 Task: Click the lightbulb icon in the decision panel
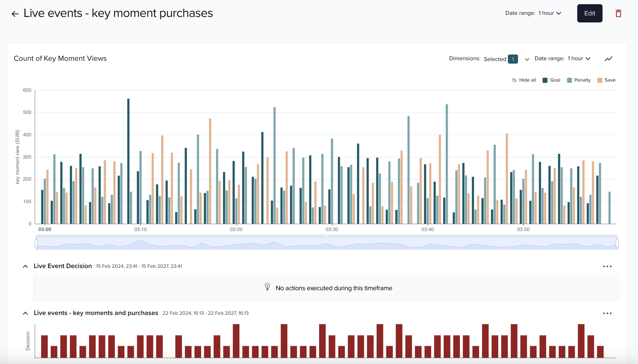(x=267, y=287)
